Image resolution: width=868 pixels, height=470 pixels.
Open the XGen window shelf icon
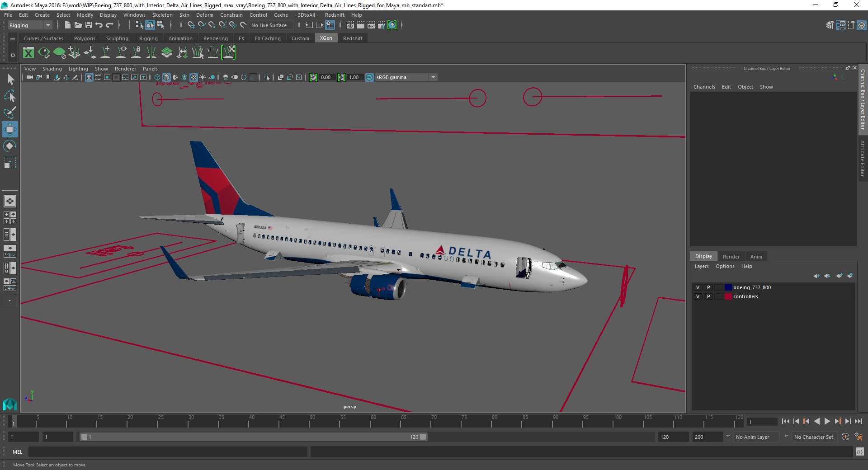pos(28,53)
